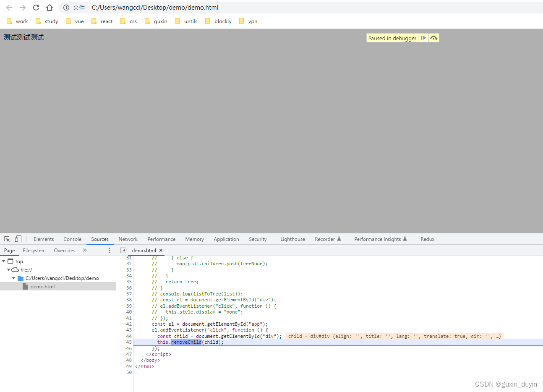Viewport: 543px width, 392px height.
Task: Open the untils bookmark folder
Action: tap(186, 21)
